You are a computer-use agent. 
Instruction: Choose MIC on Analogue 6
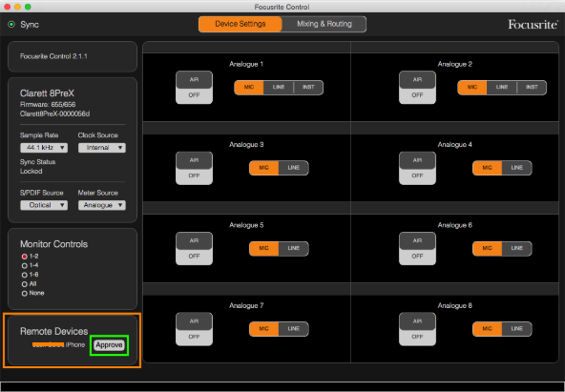click(487, 248)
